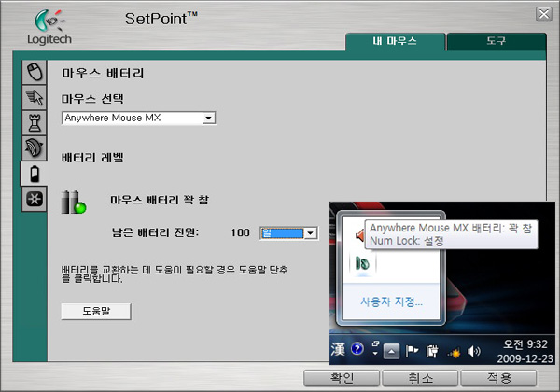Click the 마우스 선택 label
The width and height of the screenshot is (560, 392).
click(x=92, y=99)
